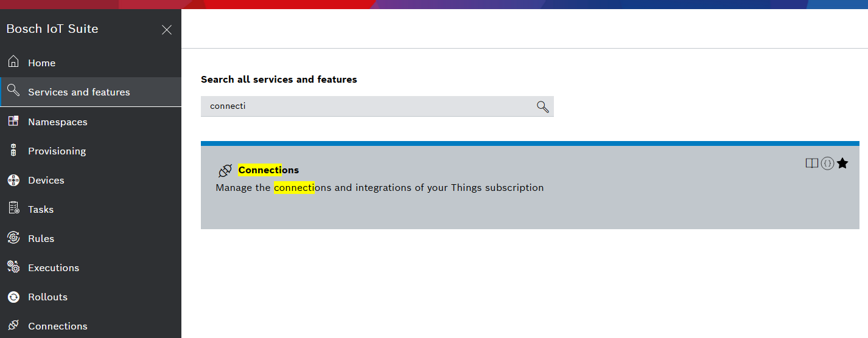Open Devices from the sidebar

(x=91, y=180)
